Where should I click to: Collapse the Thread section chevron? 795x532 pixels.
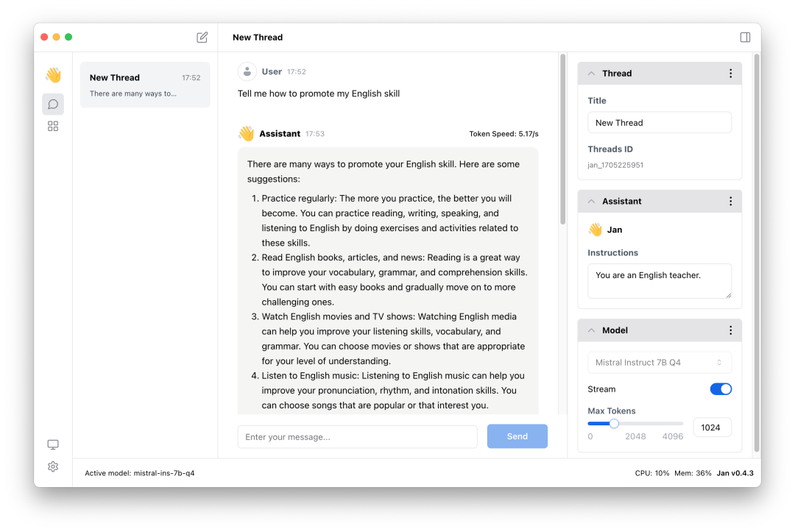[x=591, y=74]
